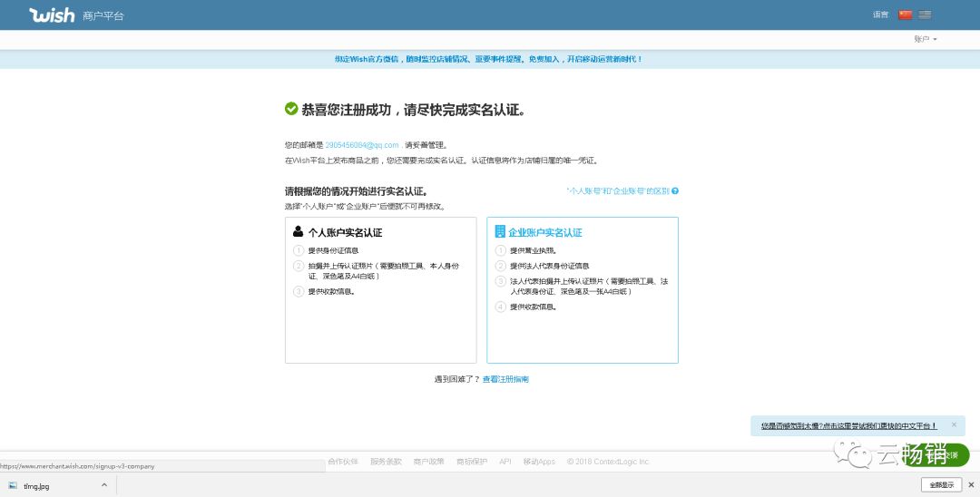Select the Chinese flag language icon
980x497 pixels.
point(905,15)
